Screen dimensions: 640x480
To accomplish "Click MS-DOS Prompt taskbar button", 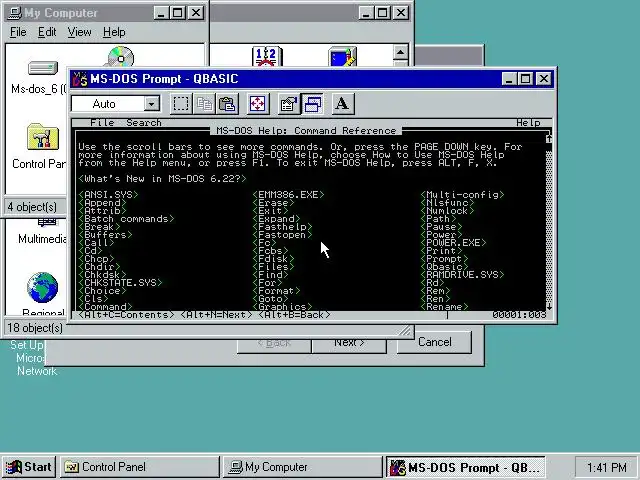I will [x=465, y=467].
